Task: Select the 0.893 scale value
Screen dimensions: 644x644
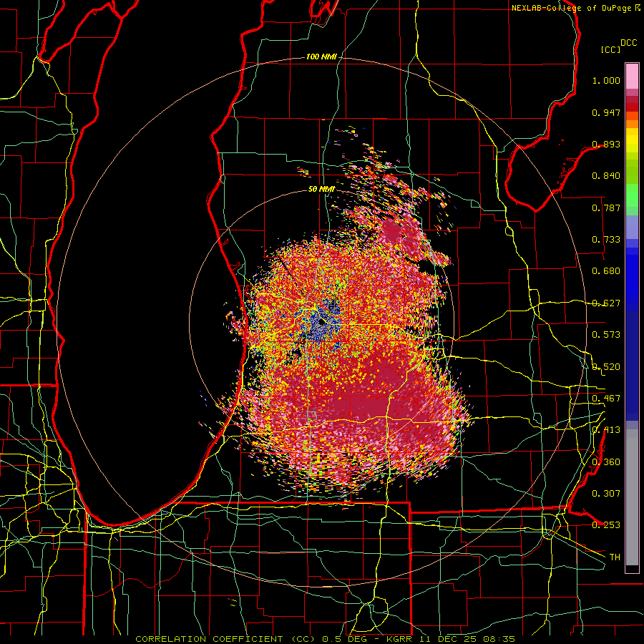Action: [606, 144]
